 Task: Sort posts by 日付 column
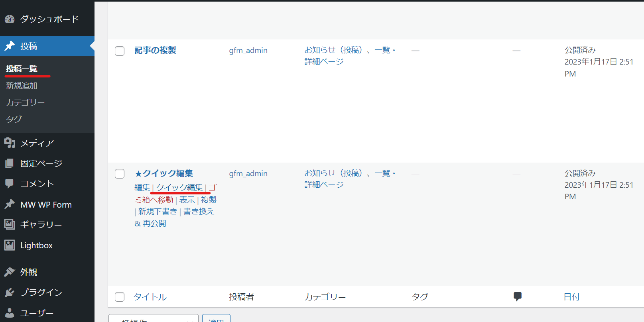point(571,297)
